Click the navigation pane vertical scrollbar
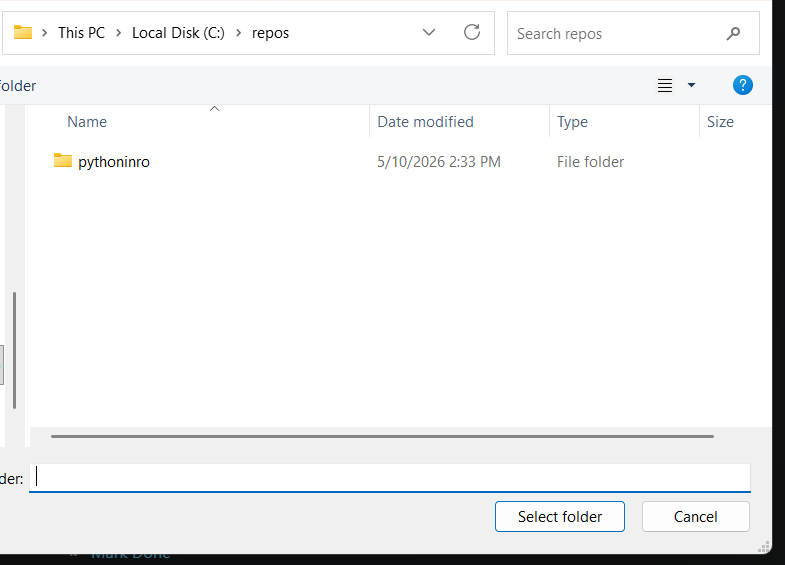Image resolution: width=785 pixels, height=565 pixels. point(15,350)
